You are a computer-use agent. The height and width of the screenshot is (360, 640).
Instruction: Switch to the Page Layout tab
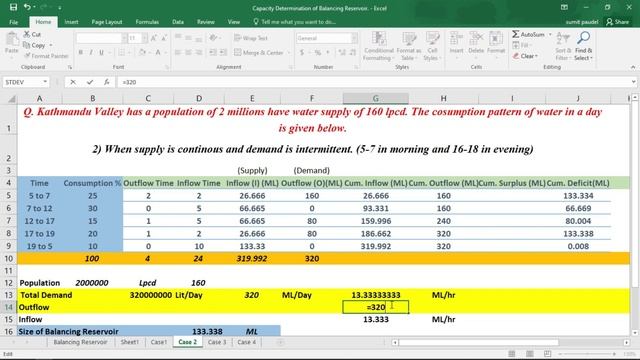107,22
